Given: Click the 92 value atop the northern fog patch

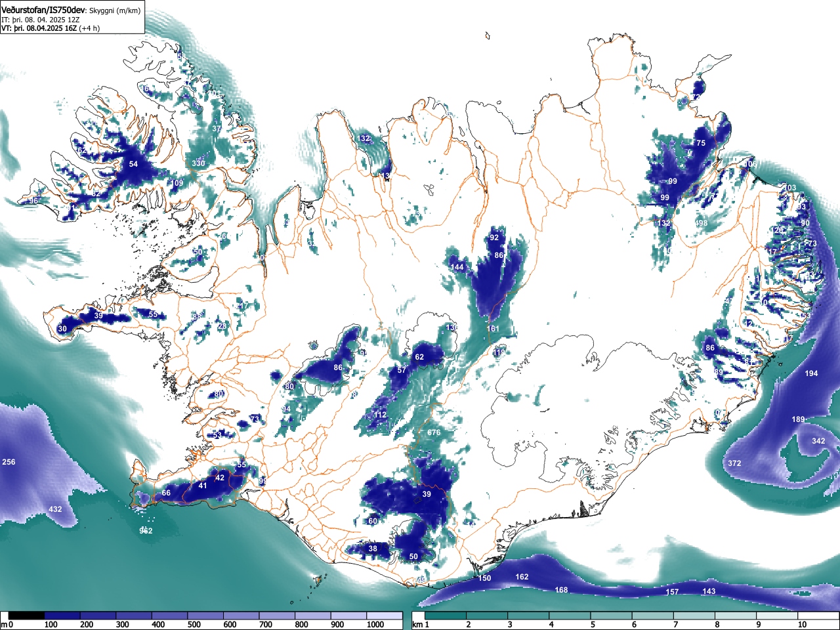Looking at the screenshot, I should tap(494, 238).
